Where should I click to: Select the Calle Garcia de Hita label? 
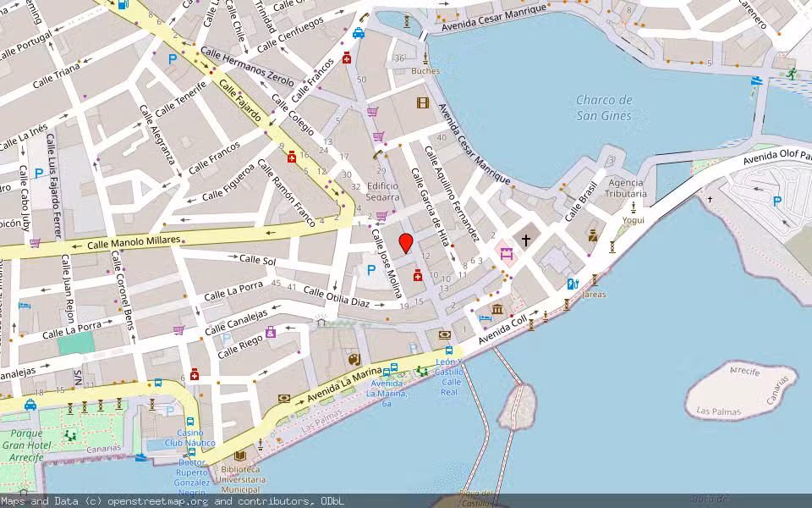point(431,207)
